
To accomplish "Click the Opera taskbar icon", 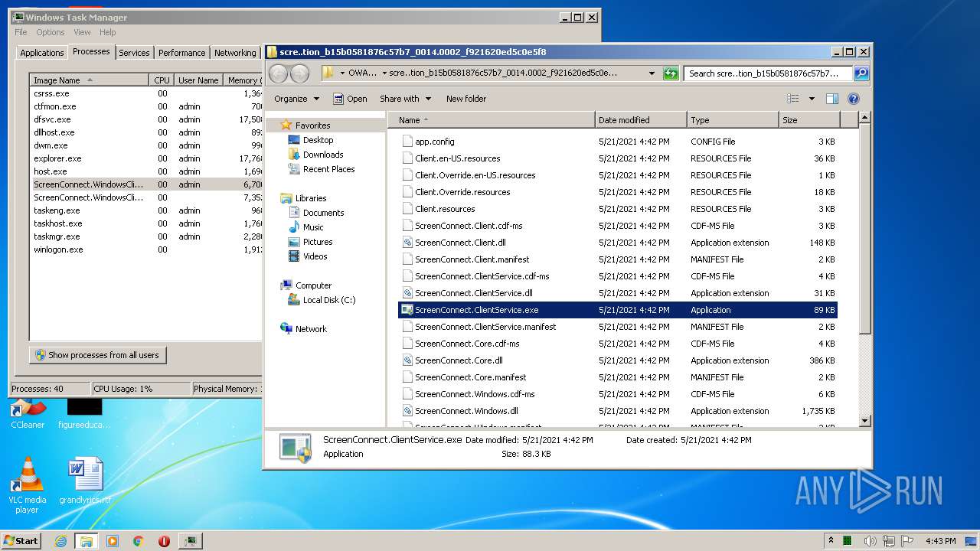I will pos(164,541).
